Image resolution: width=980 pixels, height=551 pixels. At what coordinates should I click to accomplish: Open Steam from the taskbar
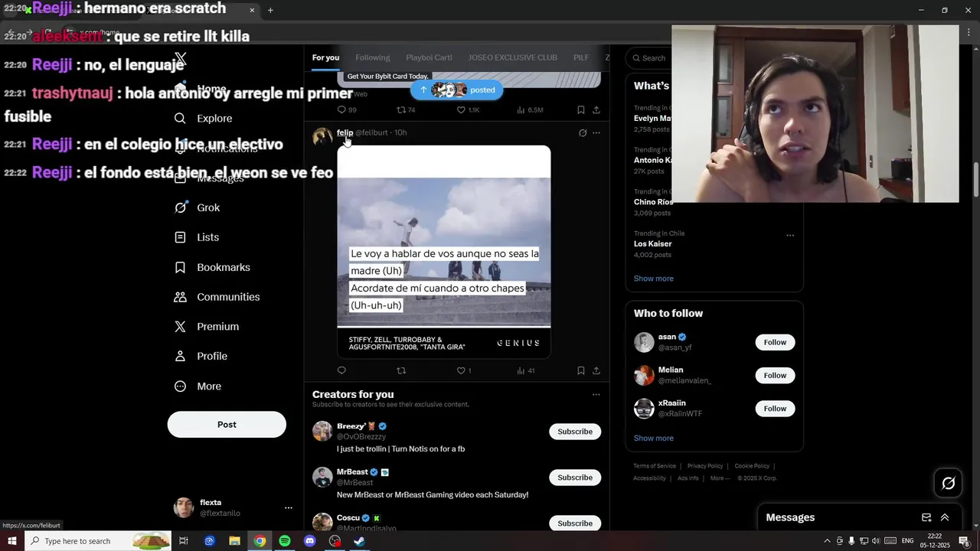[x=359, y=541]
